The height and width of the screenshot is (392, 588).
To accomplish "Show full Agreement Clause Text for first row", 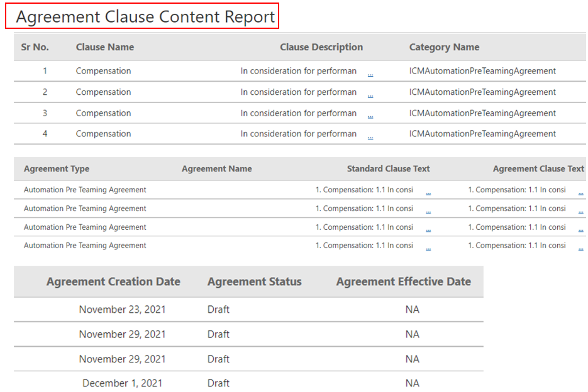I will click(x=580, y=192).
